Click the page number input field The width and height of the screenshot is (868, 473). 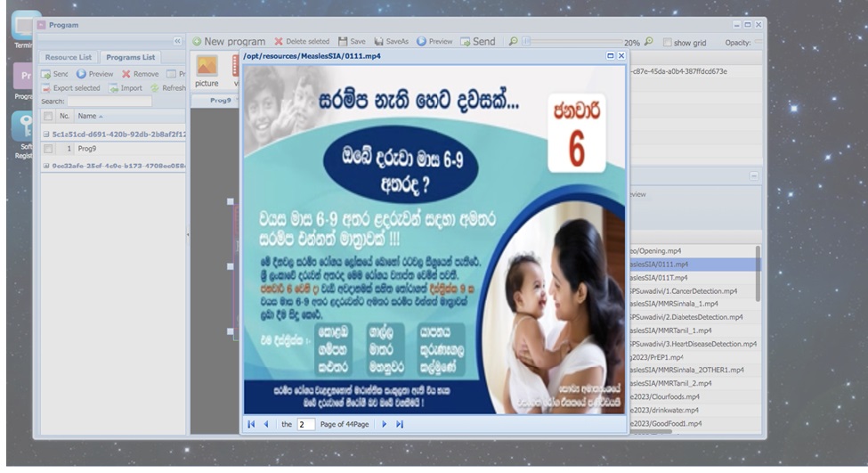pos(306,425)
